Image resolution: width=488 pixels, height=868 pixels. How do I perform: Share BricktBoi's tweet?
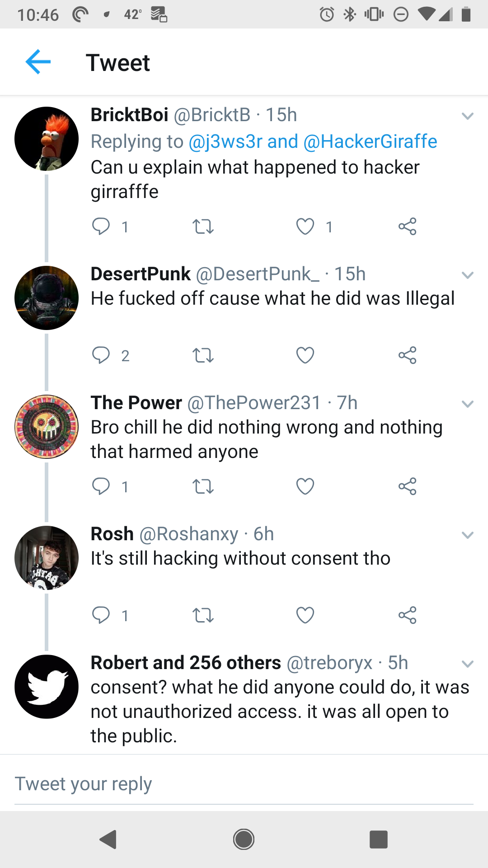407,226
